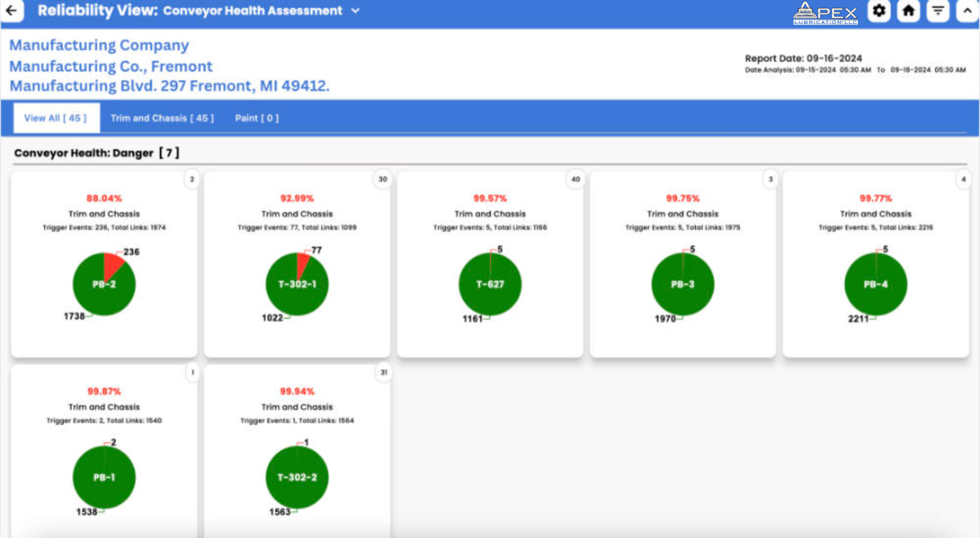Click the T-302-2 pie chart

click(297, 477)
